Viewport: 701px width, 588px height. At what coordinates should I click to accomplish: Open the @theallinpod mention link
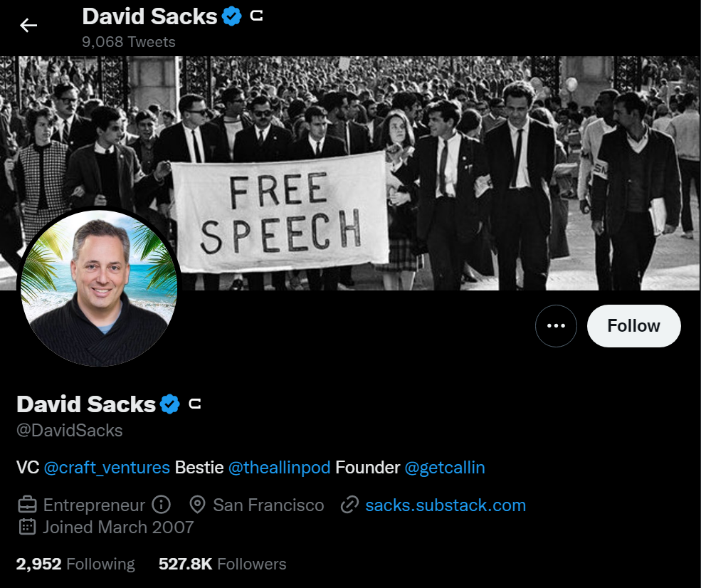click(279, 468)
